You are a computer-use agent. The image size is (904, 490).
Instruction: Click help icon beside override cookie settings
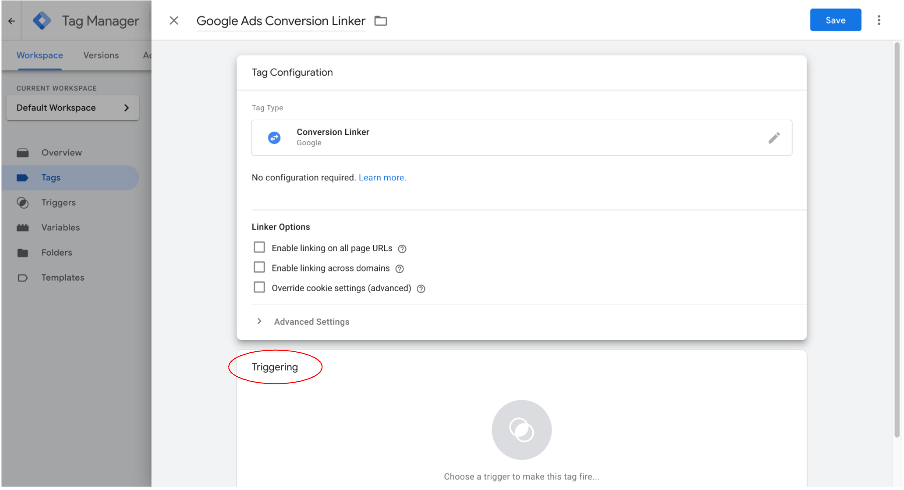(421, 289)
